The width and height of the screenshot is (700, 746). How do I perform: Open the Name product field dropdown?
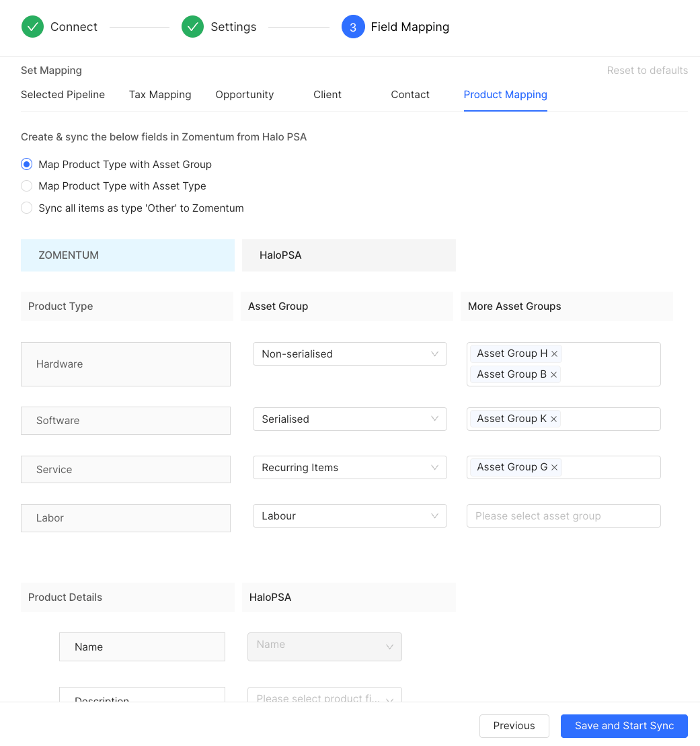click(325, 647)
